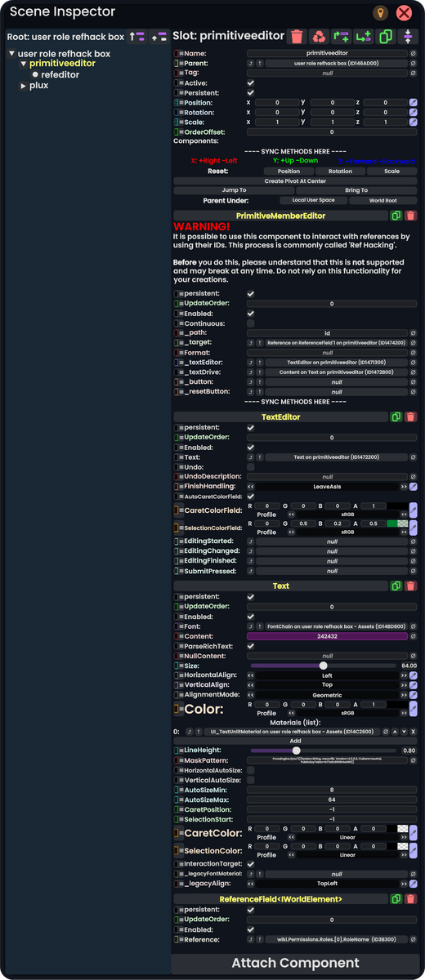Click the Reset Position button
Image resolution: width=425 pixels, height=980 pixels.
click(289, 171)
